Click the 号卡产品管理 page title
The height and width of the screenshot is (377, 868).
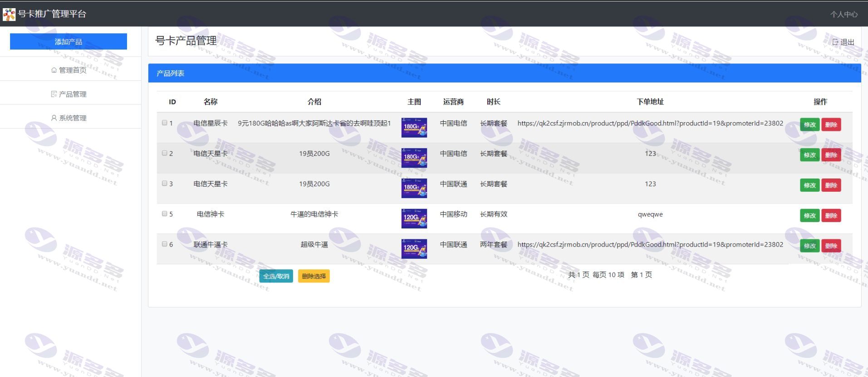(186, 41)
